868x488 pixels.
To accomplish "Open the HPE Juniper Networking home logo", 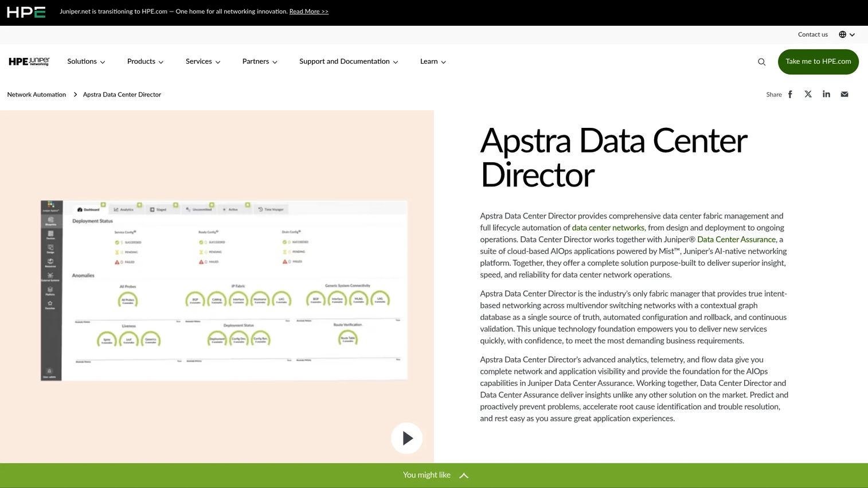I will coord(29,61).
